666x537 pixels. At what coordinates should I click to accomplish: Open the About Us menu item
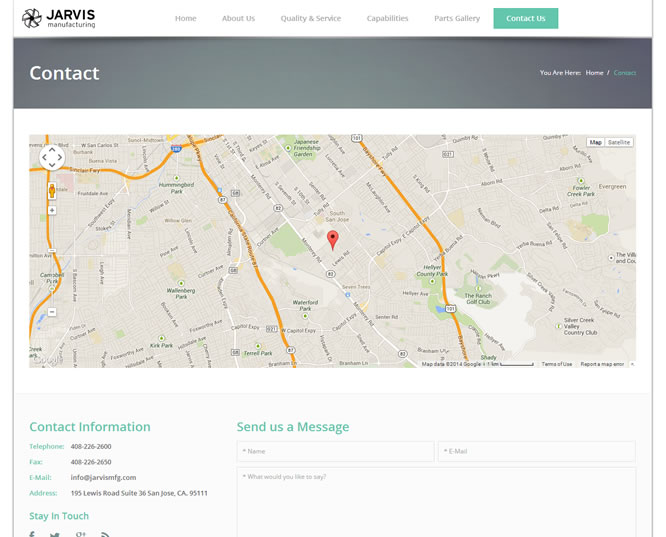238,18
